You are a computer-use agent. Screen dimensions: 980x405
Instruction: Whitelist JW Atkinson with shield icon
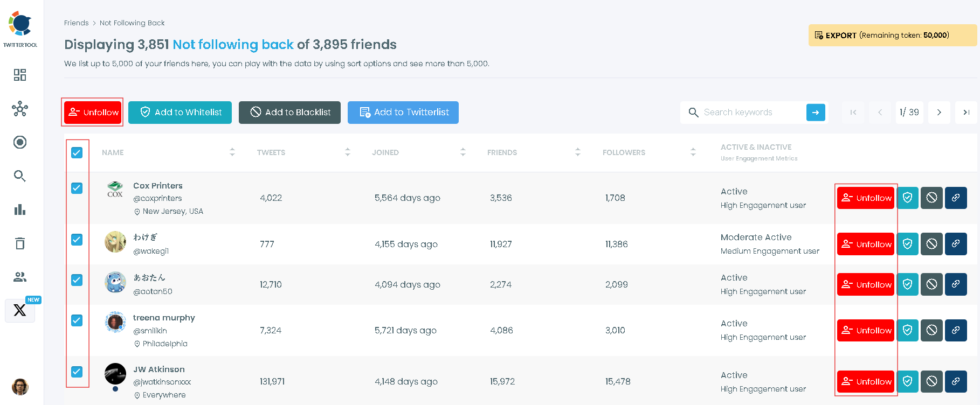[908, 381]
